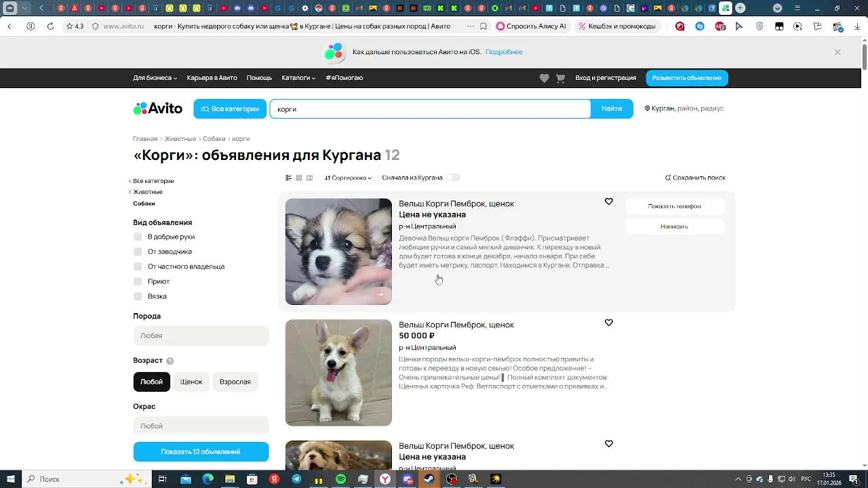Go to 'Главная' breadcrumb
The image size is (868, 488).
pyautogui.click(x=145, y=139)
